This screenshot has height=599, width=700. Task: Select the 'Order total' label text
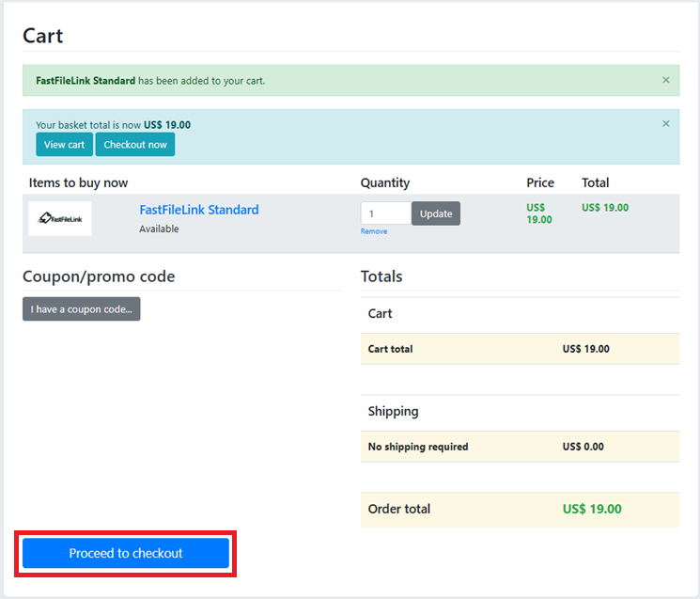(x=399, y=509)
